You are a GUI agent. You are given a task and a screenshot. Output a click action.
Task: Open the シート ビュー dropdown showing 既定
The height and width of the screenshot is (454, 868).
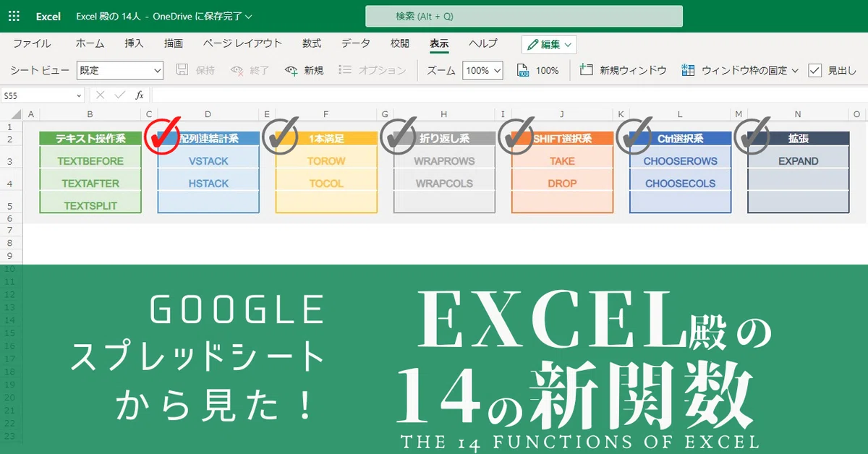[120, 70]
